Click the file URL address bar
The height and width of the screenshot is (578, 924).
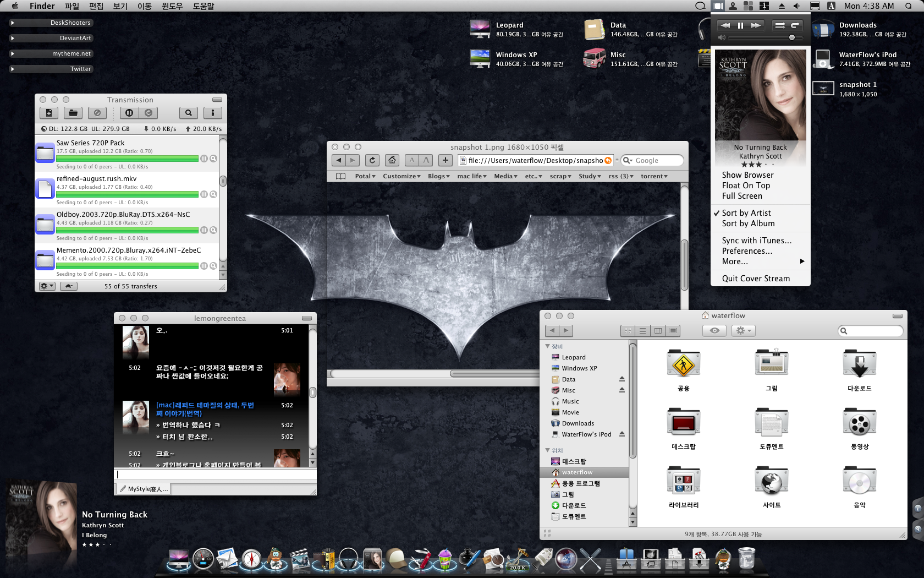pyautogui.click(x=535, y=160)
